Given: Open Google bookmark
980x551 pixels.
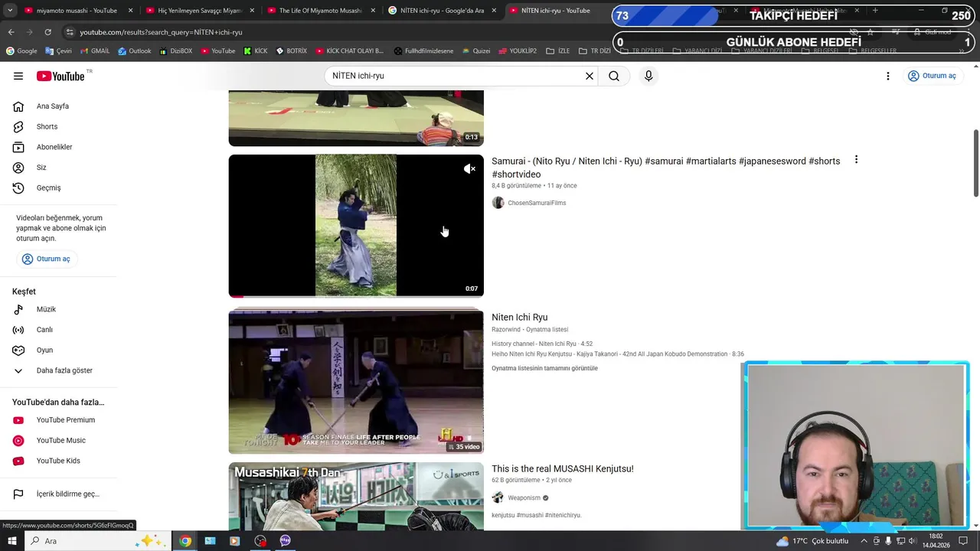Looking at the screenshot, I should 21,51.
